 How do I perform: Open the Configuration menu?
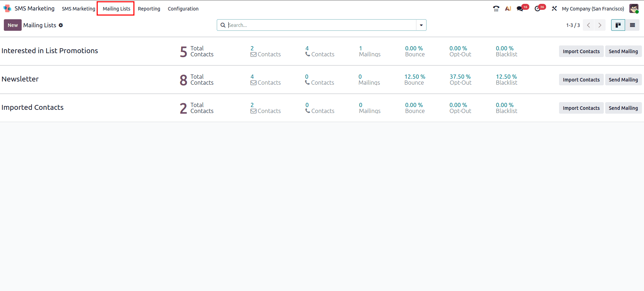click(183, 9)
